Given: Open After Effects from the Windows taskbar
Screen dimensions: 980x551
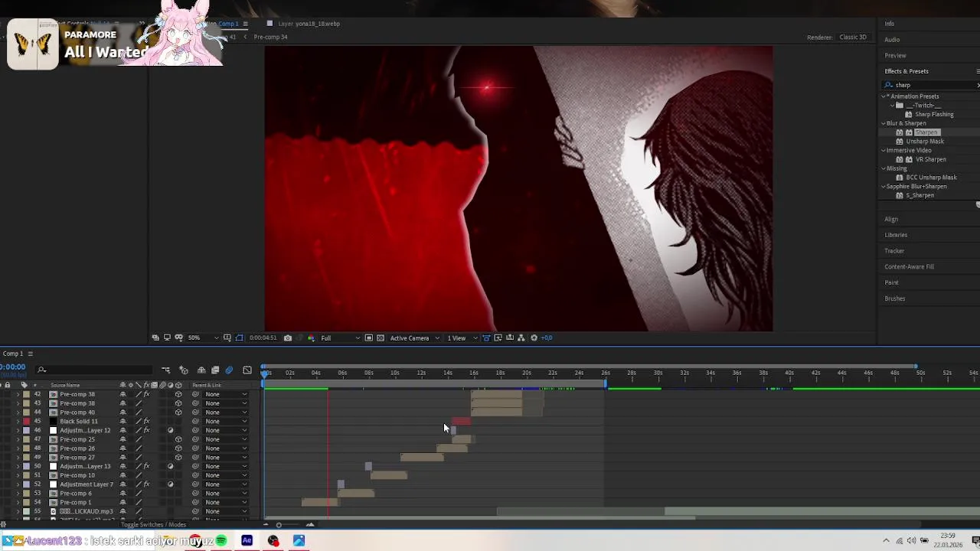Looking at the screenshot, I should coord(247,541).
